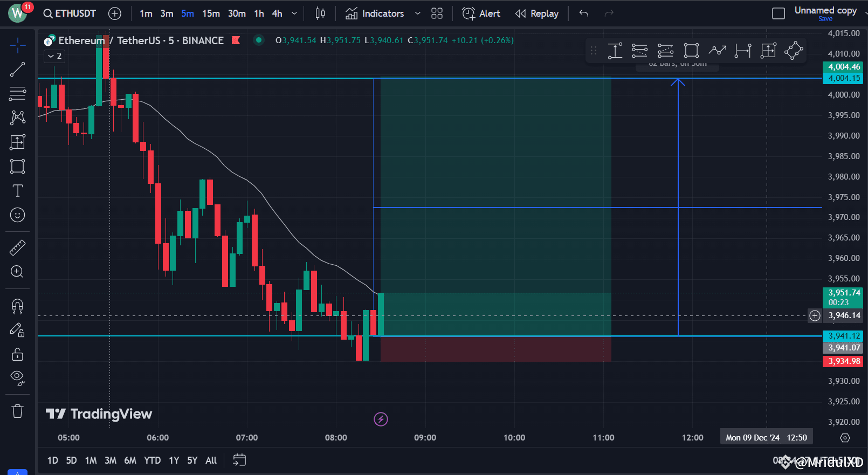This screenshot has height=475, width=868.
Task: Start bar Replay mode
Action: pos(537,13)
